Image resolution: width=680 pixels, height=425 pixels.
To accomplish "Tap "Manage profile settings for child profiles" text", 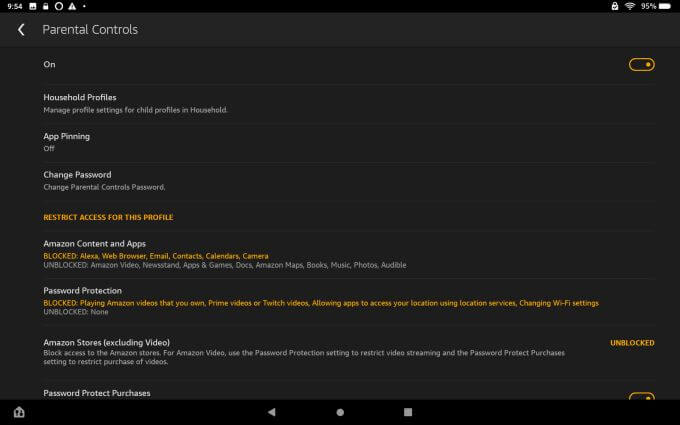I will [135, 110].
